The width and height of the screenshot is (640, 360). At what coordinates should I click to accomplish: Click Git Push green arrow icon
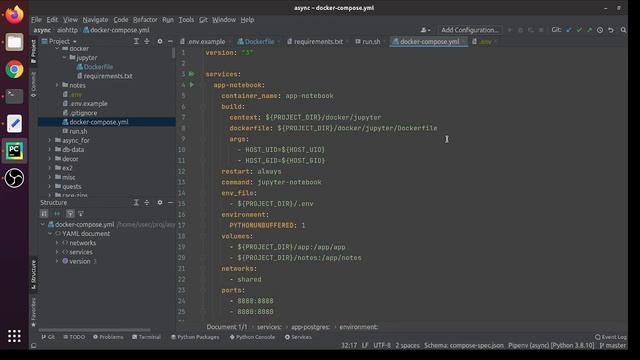click(x=589, y=30)
